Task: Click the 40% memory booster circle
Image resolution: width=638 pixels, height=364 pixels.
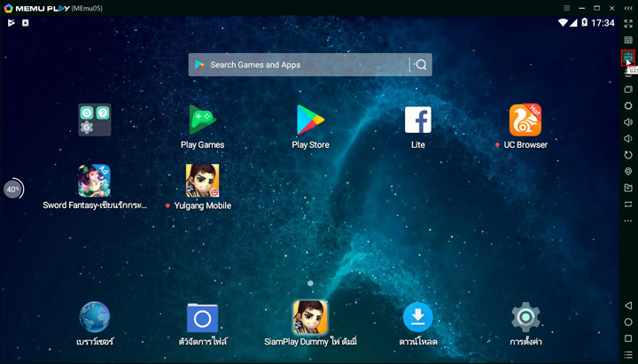Action: 13,190
